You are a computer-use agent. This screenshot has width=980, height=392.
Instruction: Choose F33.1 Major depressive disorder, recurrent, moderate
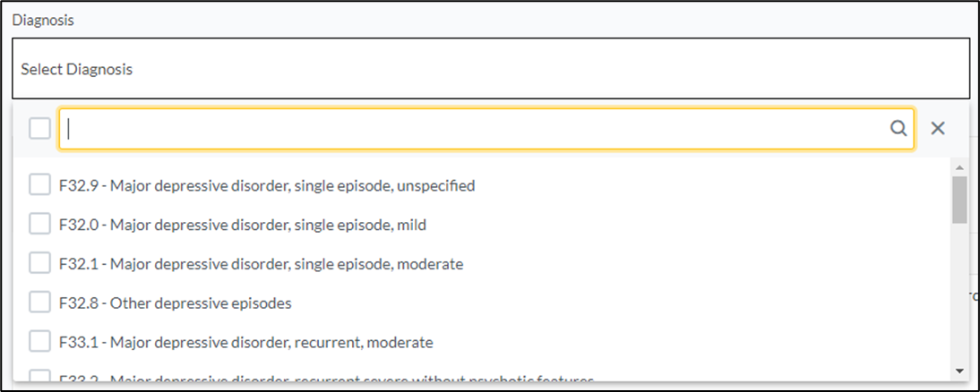[245, 343]
